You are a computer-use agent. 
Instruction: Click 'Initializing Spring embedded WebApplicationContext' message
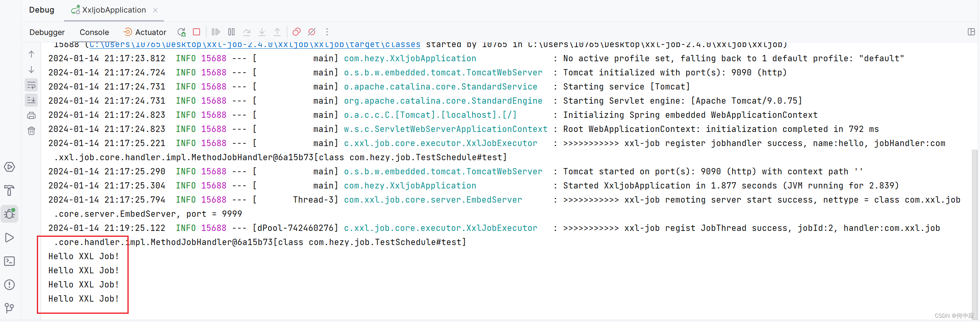click(690, 115)
